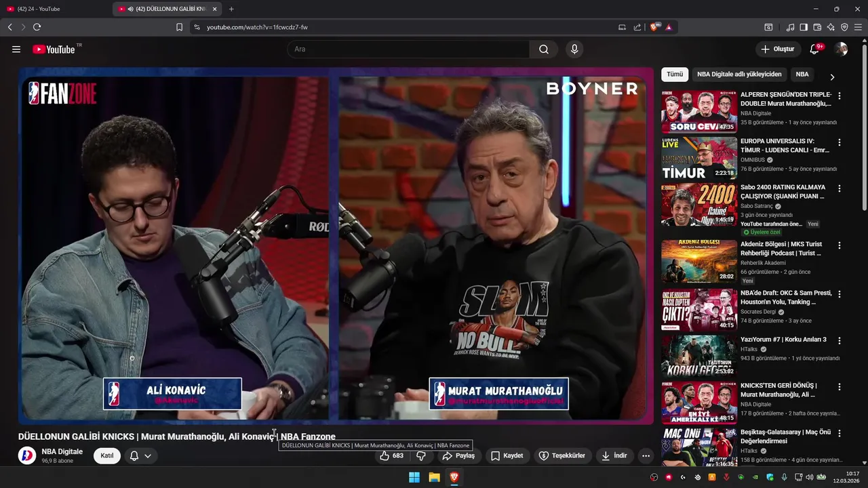Click the Oluştur create button
The width and height of the screenshot is (868, 488).
click(x=777, y=49)
